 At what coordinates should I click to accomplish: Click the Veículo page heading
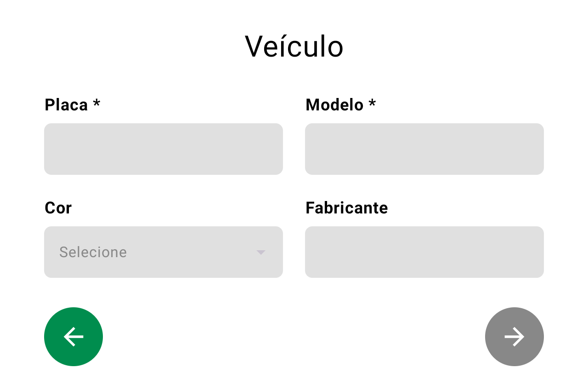pos(294,46)
